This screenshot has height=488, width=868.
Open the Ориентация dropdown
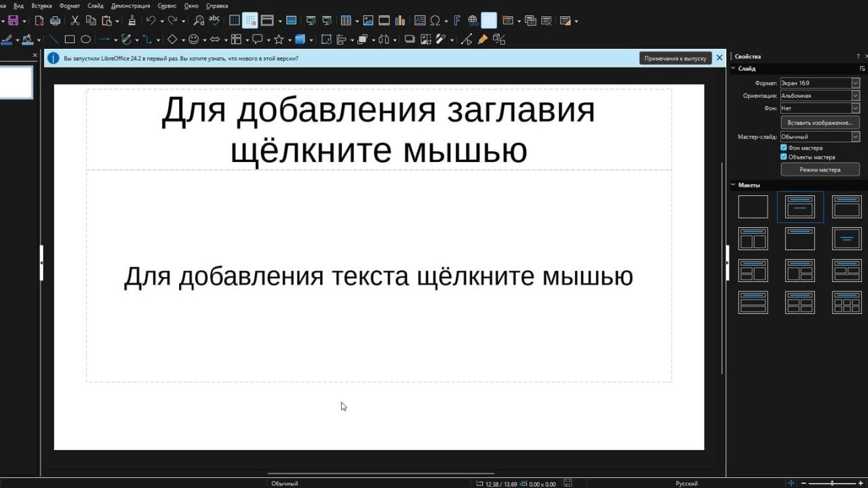(x=855, y=95)
